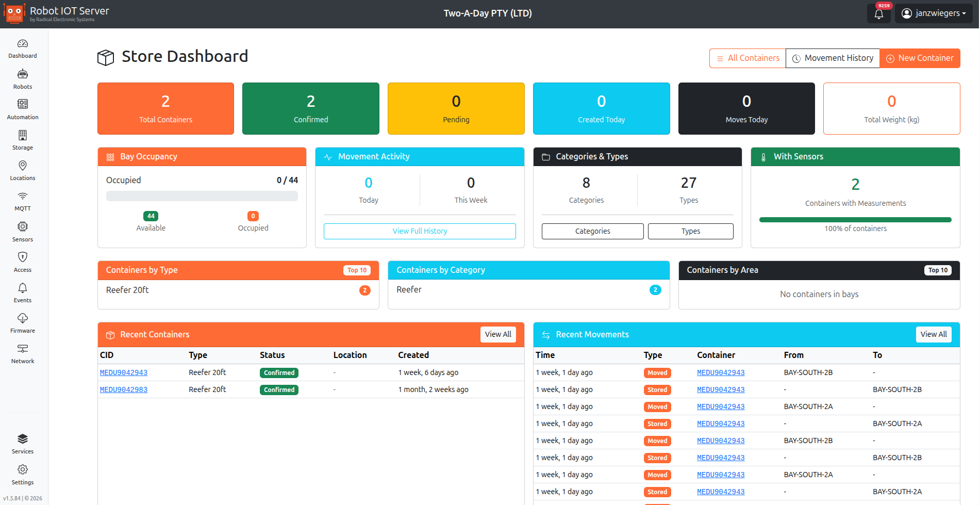Click View All in Recent Movements

click(x=934, y=334)
